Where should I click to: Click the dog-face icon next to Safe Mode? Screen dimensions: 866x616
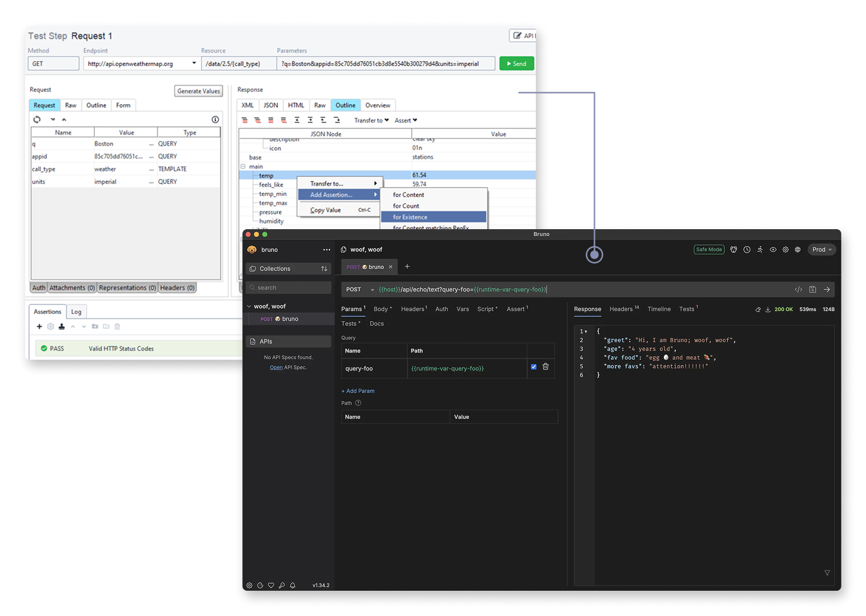pyautogui.click(x=734, y=250)
